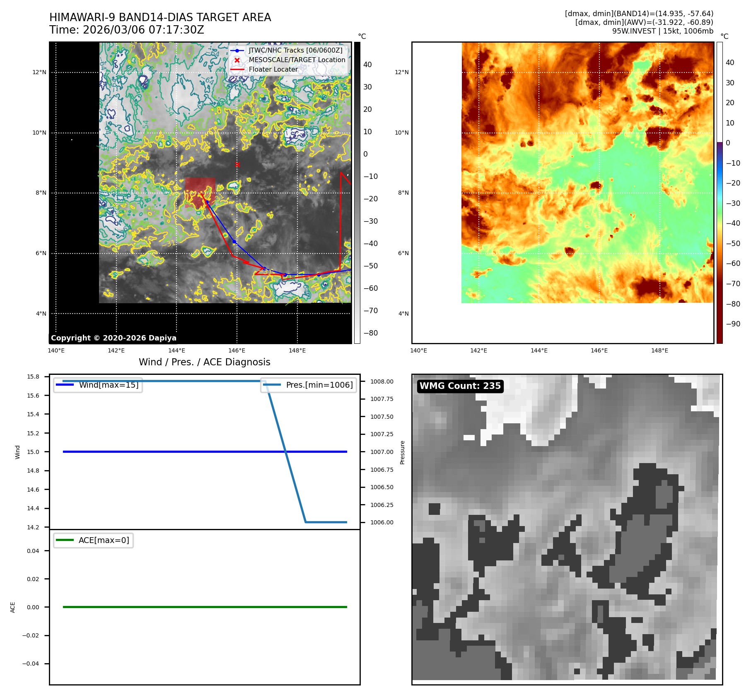Click the red X symbol in the map legend
751x700 pixels.
(237, 60)
